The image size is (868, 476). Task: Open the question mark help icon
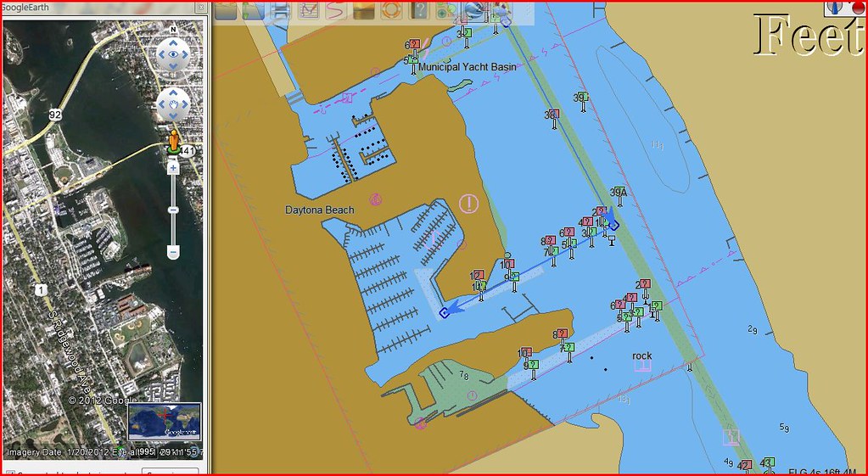tap(418, 11)
